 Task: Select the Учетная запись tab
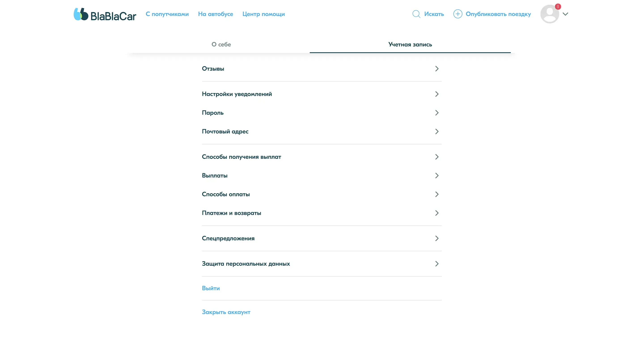click(x=410, y=44)
